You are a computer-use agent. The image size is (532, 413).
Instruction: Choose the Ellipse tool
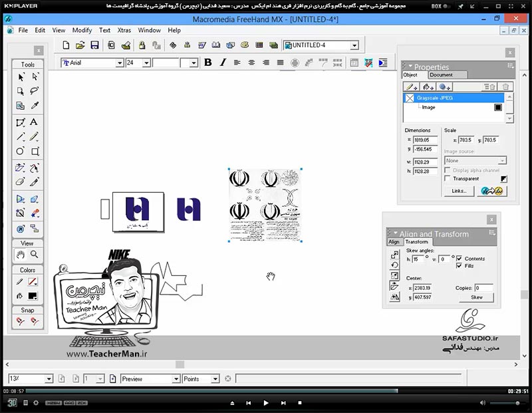click(21, 151)
